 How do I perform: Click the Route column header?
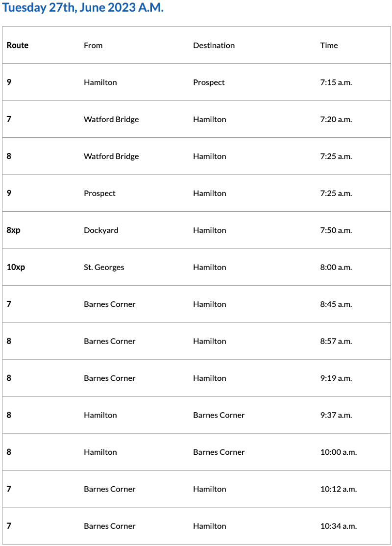(x=18, y=45)
